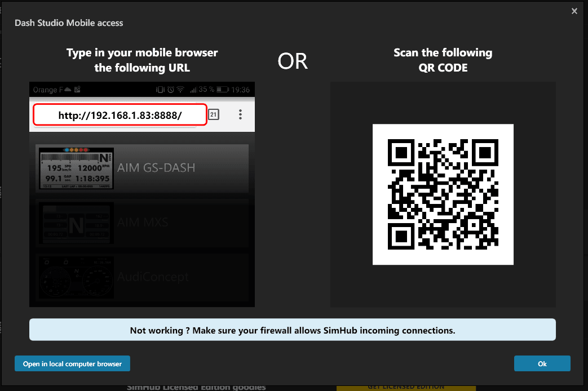Image resolution: width=588 pixels, height=391 pixels.
Task: Click the Orange F carrier text
Action: tap(47, 90)
